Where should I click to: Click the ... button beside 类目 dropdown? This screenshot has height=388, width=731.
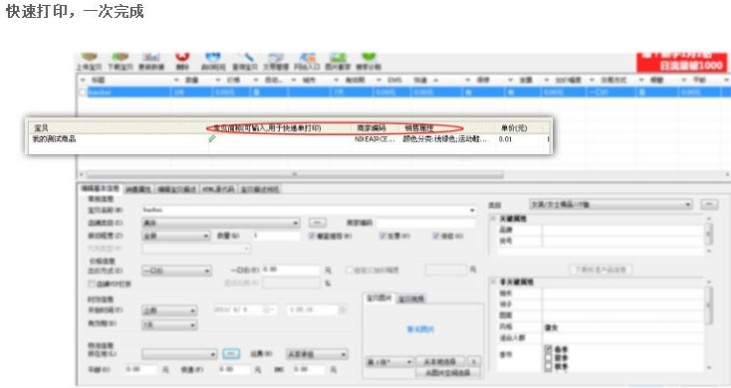(x=710, y=204)
